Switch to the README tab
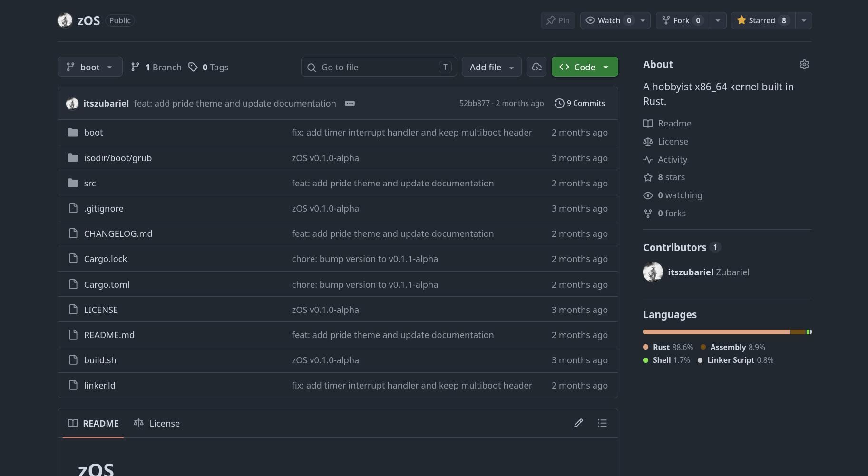 tap(93, 423)
